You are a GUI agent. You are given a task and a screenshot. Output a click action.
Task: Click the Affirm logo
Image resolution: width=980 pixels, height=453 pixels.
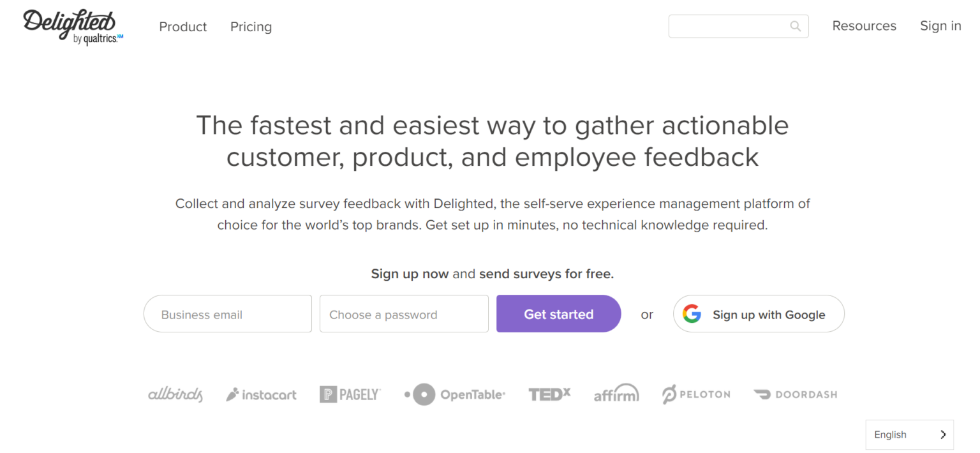(616, 394)
